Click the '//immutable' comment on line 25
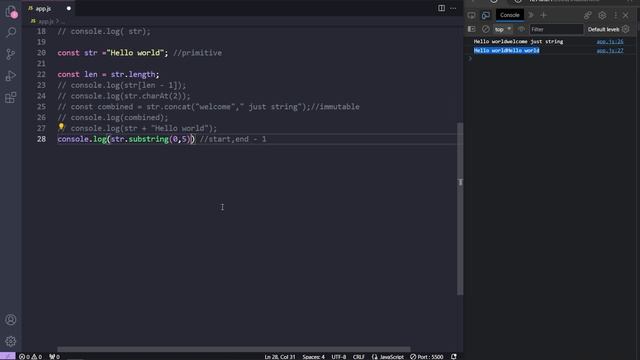The width and height of the screenshot is (640, 360). tap(335, 107)
